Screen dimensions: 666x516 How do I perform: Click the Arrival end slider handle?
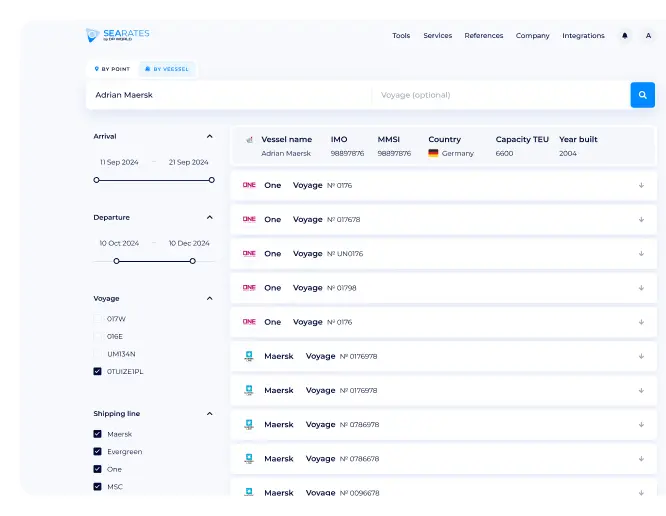[212, 180]
